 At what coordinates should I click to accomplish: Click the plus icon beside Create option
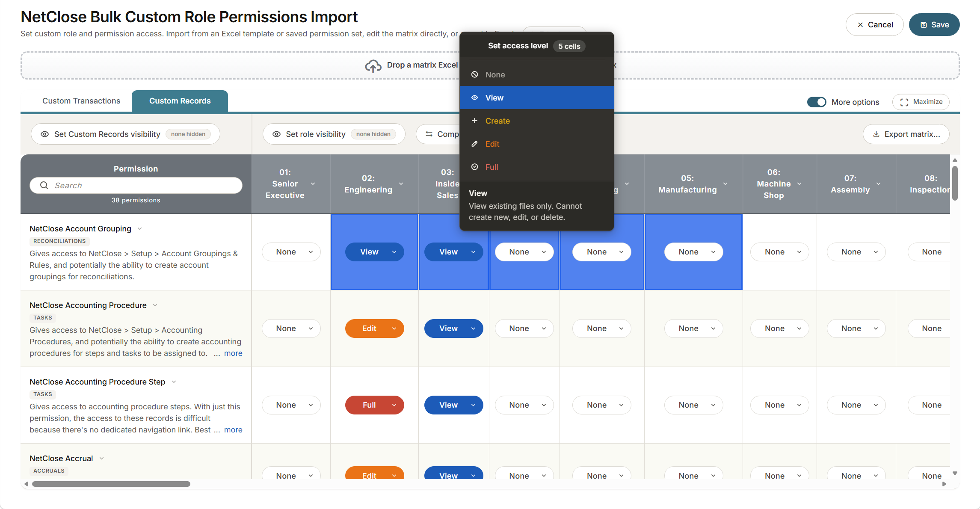click(x=474, y=121)
